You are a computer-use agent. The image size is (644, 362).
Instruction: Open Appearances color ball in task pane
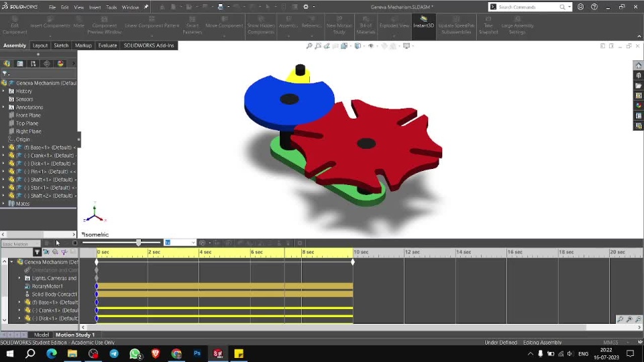tap(638, 105)
